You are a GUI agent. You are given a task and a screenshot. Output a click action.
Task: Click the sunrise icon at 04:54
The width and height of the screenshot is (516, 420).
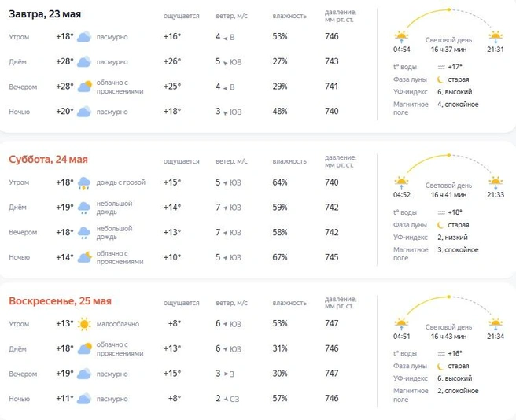point(401,36)
